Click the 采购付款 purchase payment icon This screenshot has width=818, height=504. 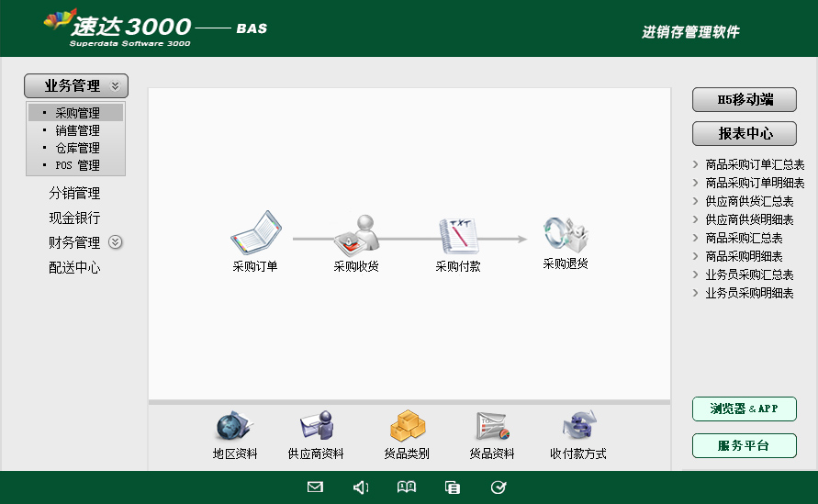click(458, 236)
